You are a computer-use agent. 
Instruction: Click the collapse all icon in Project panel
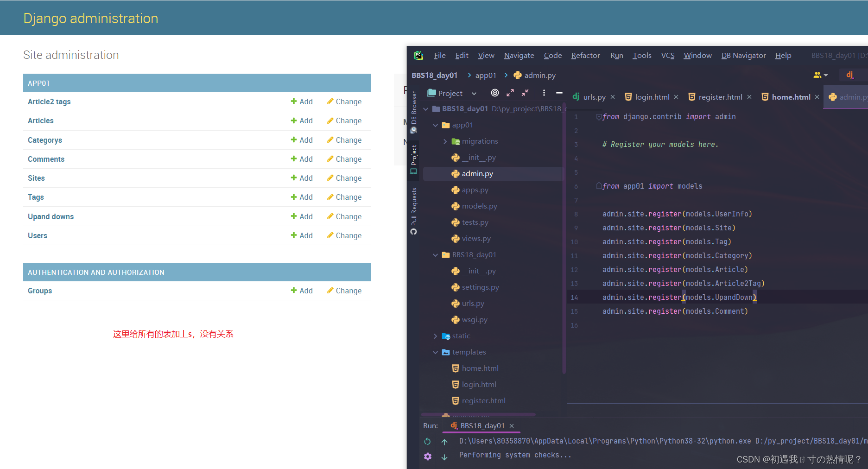[x=525, y=93]
